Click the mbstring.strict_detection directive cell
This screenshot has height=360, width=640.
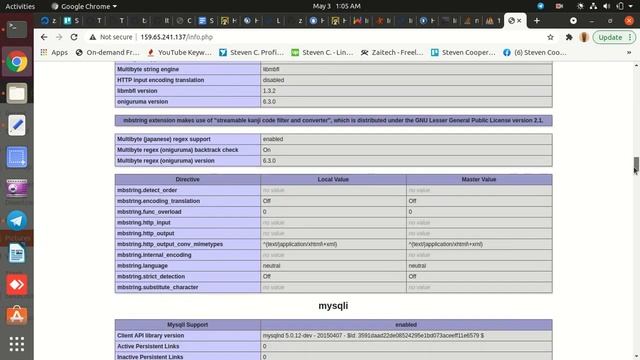(x=188, y=276)
